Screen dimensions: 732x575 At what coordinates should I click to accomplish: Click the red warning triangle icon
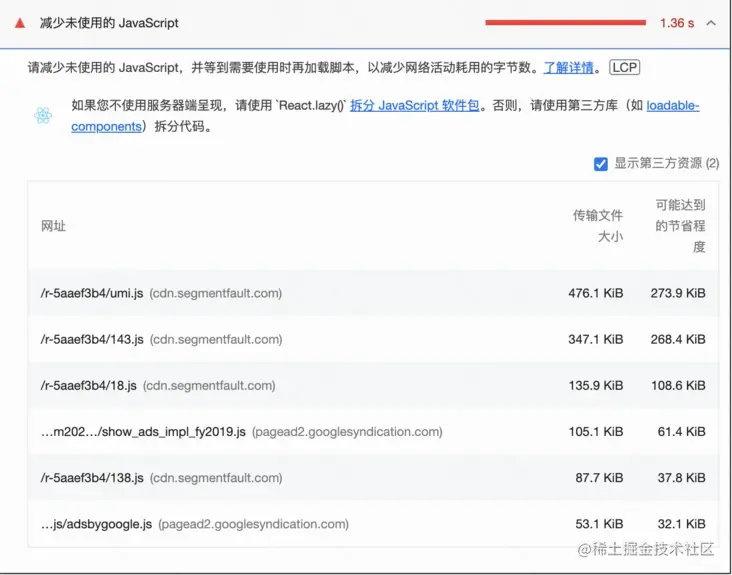point(20,23)
